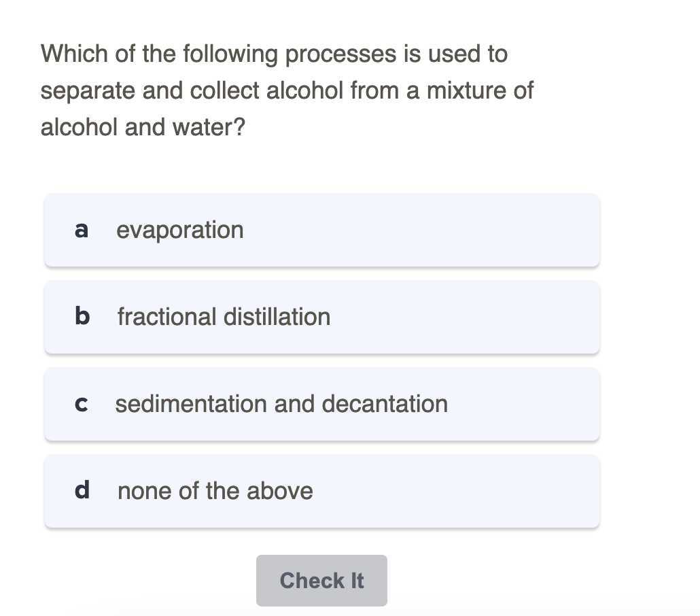Image resolution: width=700 pixels, height=616 pixels.
Task: Click the letter c option marker
Action: (x=82, y=405)
